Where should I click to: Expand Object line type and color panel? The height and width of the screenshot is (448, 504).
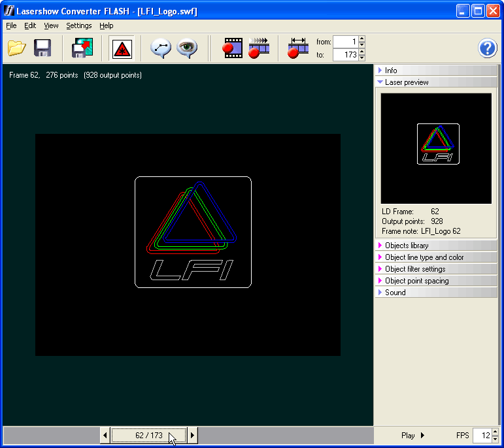point(436,257)
